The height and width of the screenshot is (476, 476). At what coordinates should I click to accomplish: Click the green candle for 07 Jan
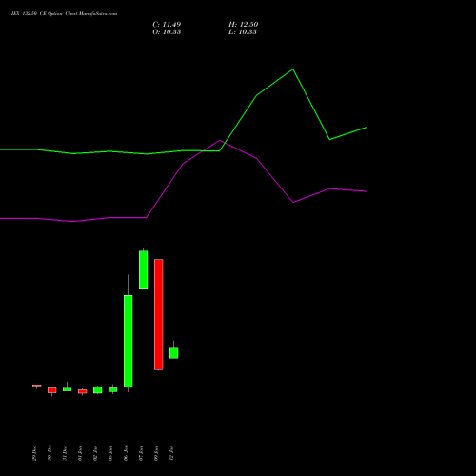(x=144, y=269)
